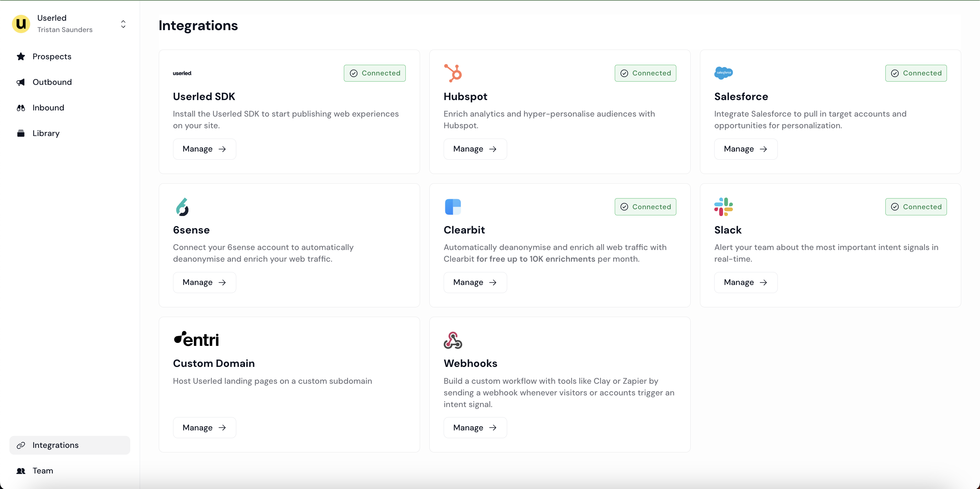Click the Connected badge on Salesforce card

tap(916, 73)
